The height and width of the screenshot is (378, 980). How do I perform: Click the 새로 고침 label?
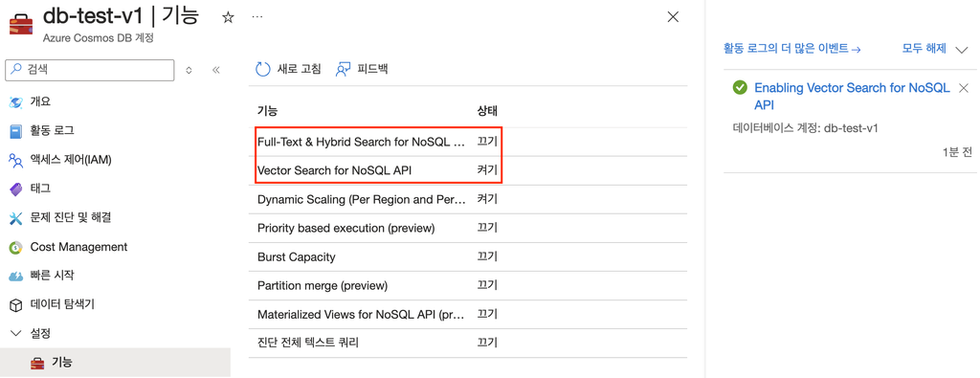tap(300, 69)
